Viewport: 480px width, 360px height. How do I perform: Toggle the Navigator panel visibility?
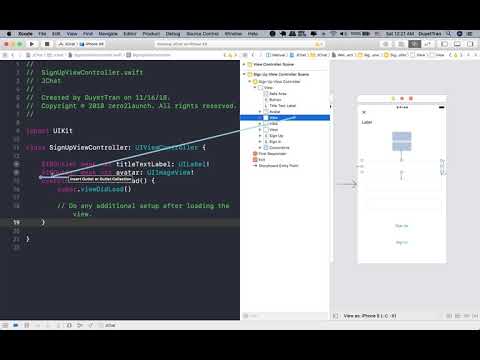[444, 44]
